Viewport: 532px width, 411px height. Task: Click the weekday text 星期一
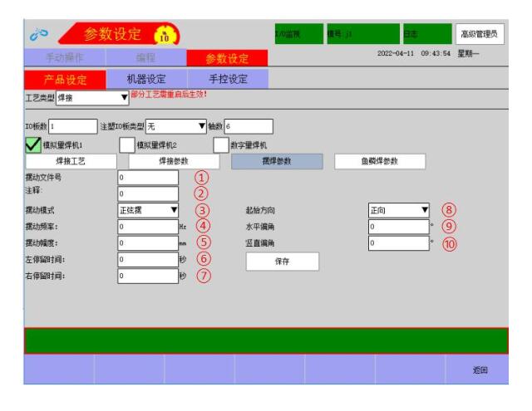(468, 53)
